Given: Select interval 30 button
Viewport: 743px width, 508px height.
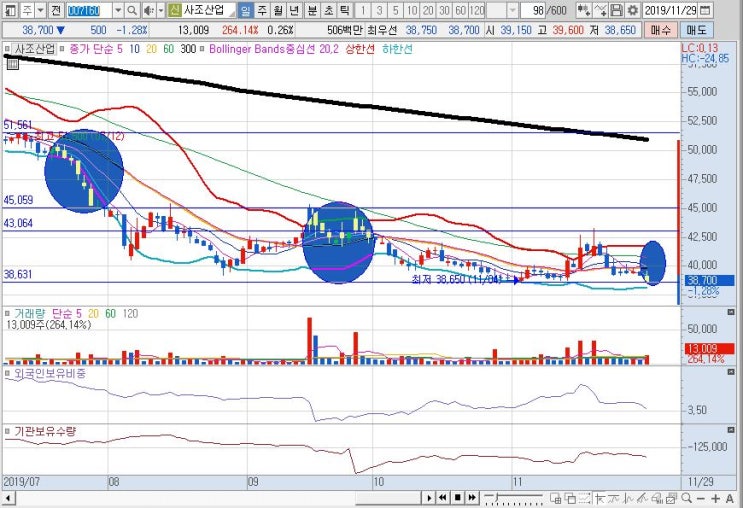Looking at the screenshot, I should tap(444, 10).
